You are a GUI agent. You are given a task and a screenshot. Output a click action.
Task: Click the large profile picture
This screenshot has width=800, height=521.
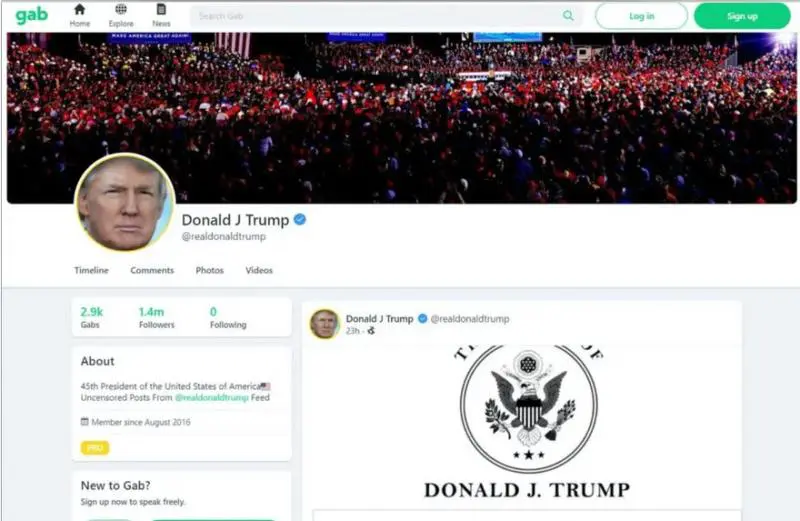[x=125, y=203]
